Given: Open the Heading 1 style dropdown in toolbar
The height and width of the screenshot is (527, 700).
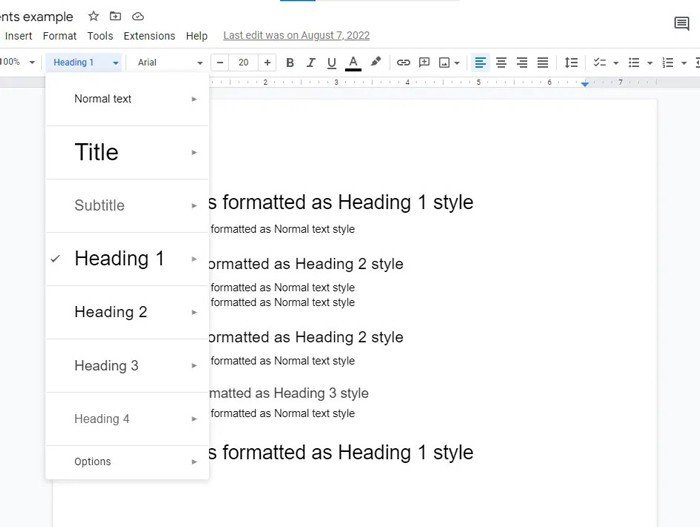Looking at the screenshot, I should point(85,62).
